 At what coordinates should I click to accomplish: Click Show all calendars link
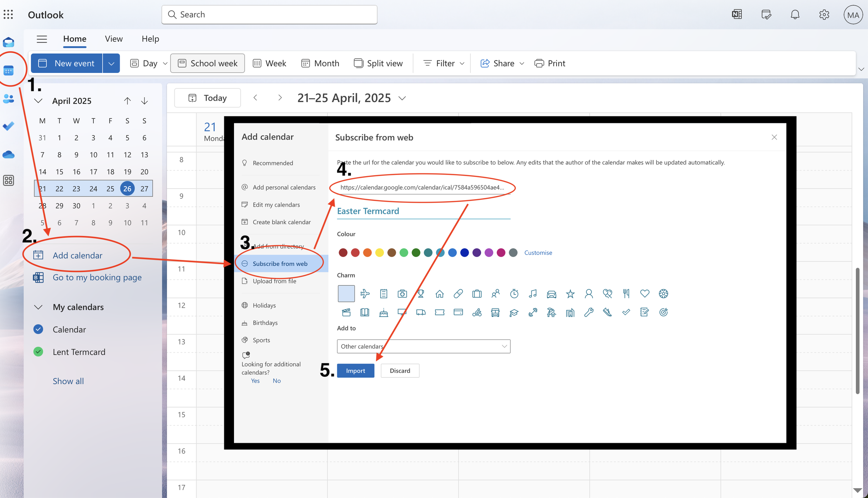tap(68, 381)
